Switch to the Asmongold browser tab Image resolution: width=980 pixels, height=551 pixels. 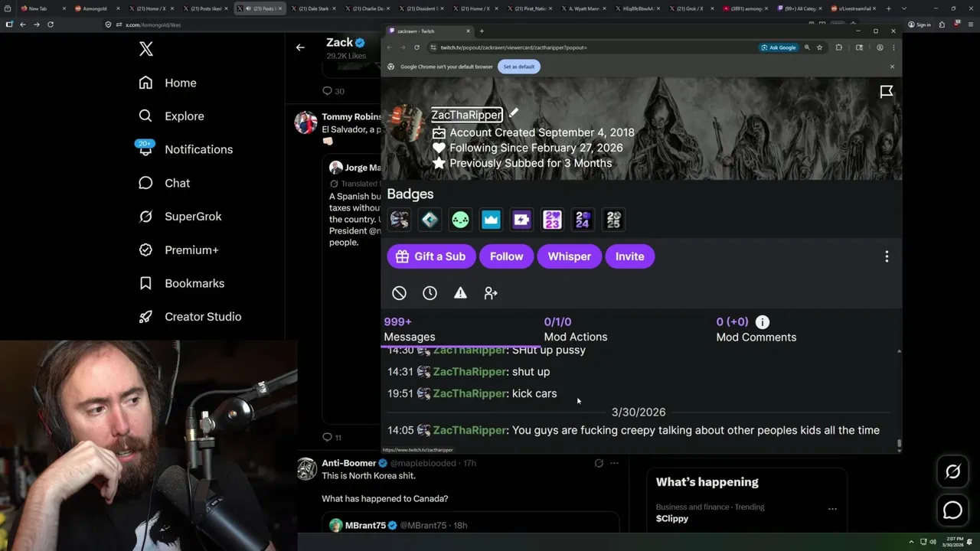click(96, 8)
